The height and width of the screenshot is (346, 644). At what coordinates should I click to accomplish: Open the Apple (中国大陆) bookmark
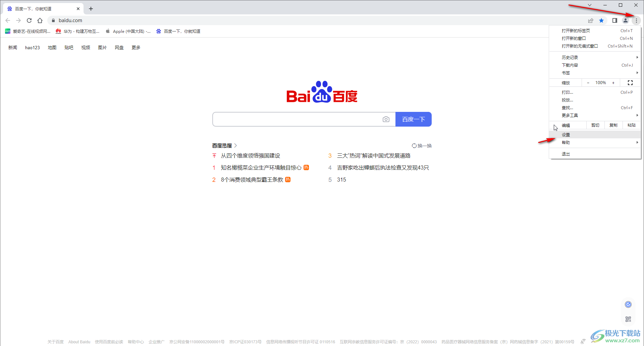(x=128, y=31)
